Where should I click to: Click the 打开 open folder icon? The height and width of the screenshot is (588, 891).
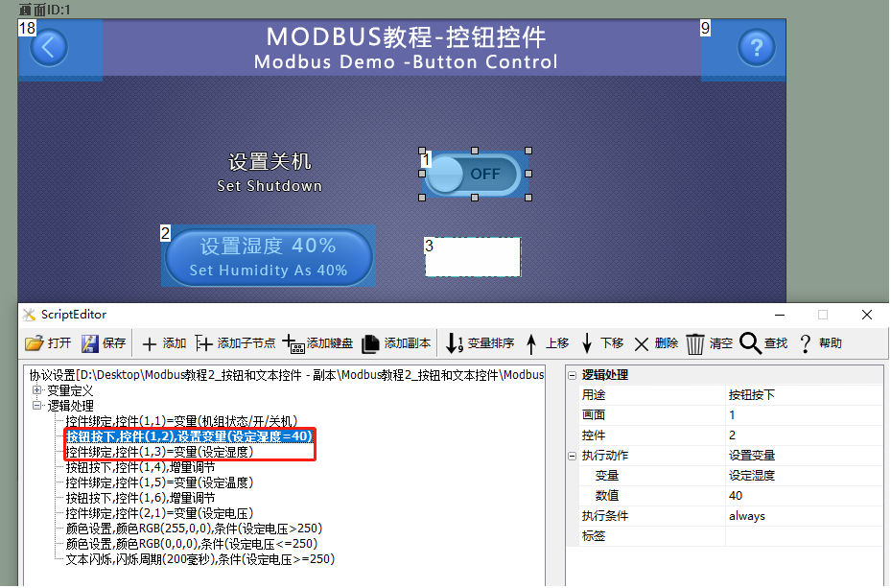(x=35, y=343)
